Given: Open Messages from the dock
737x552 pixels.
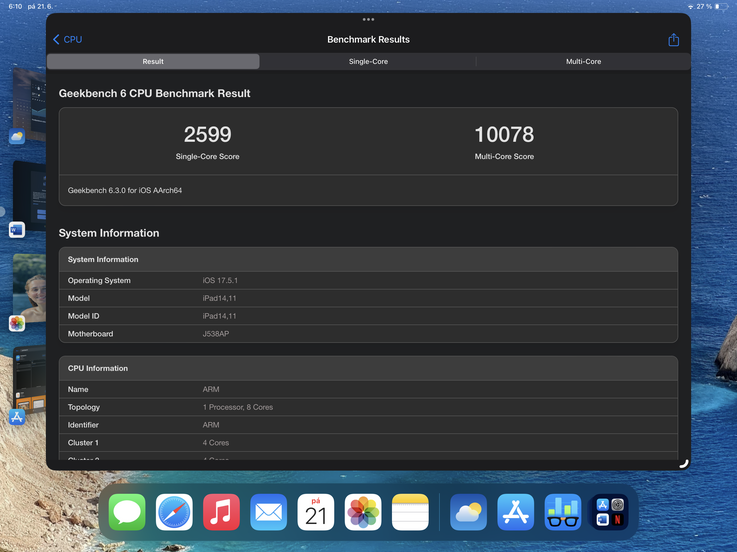Looking at the screenshot, I should pos(127,512).
